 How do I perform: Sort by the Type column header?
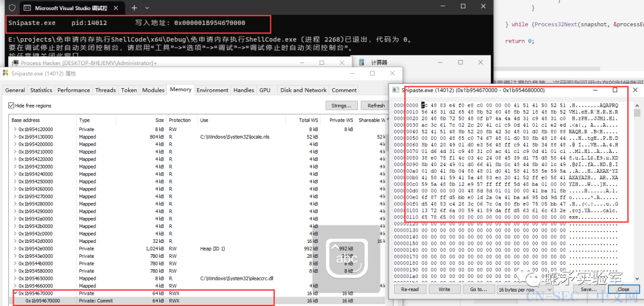point(97,120)
